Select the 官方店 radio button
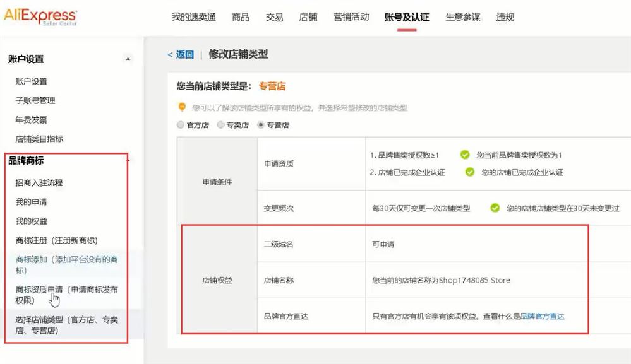631x364 pixels. click(180, 125)
